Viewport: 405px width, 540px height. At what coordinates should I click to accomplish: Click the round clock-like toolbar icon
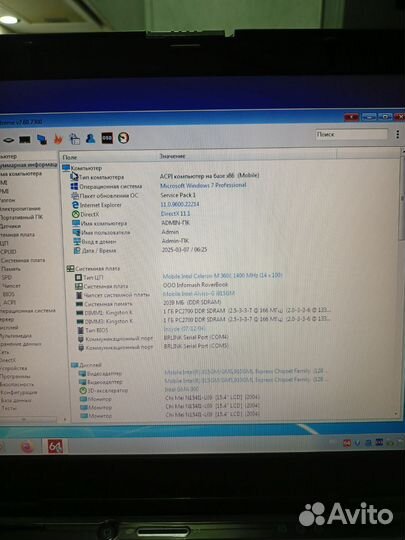coord(123,137)
